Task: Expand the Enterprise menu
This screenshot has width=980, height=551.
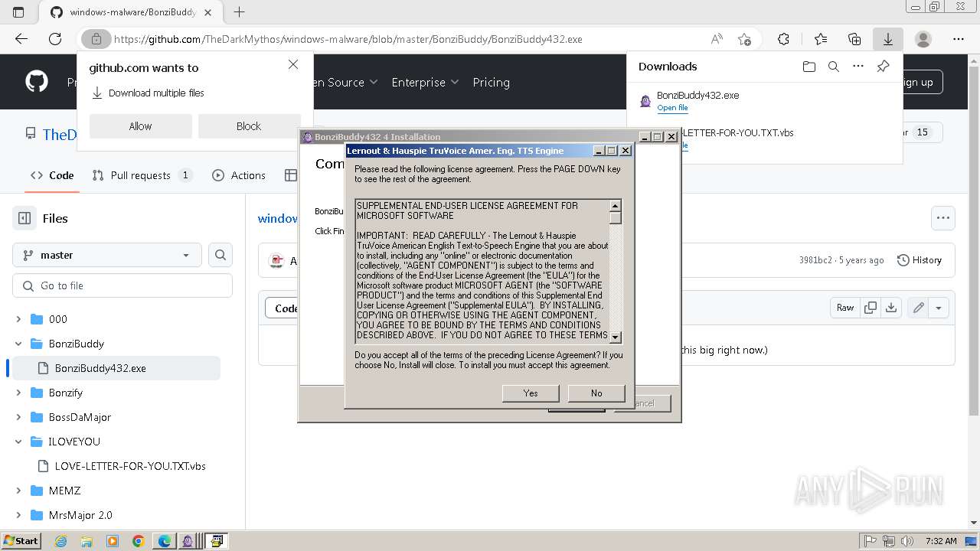Action: [x=425, y=82]
